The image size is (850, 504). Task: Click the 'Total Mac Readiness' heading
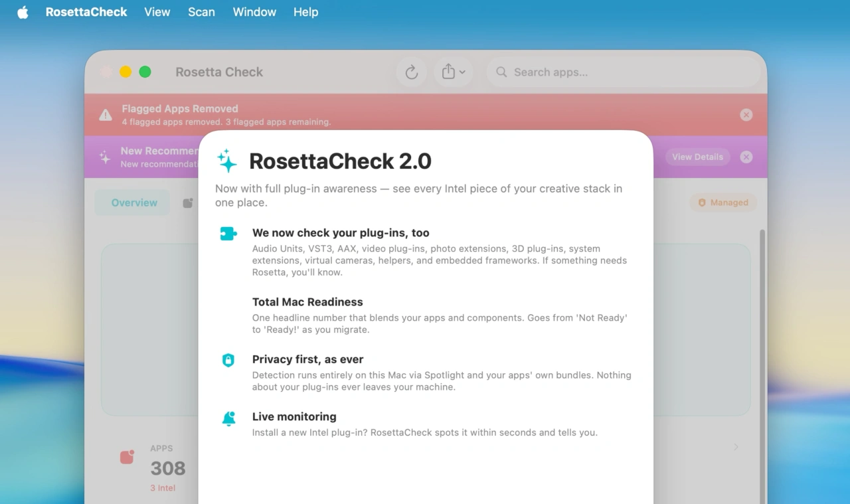point(307,302)
